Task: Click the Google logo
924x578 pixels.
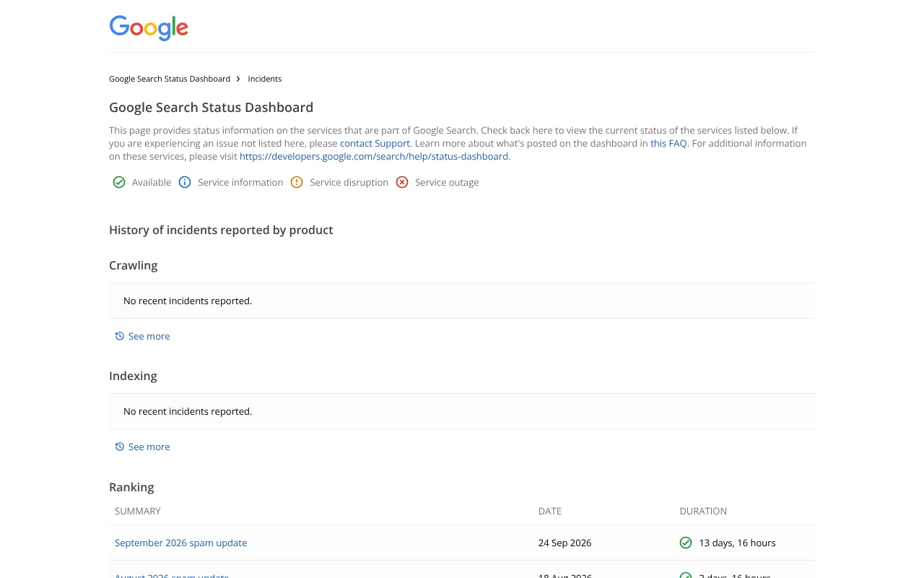Action: pos(149,27)
